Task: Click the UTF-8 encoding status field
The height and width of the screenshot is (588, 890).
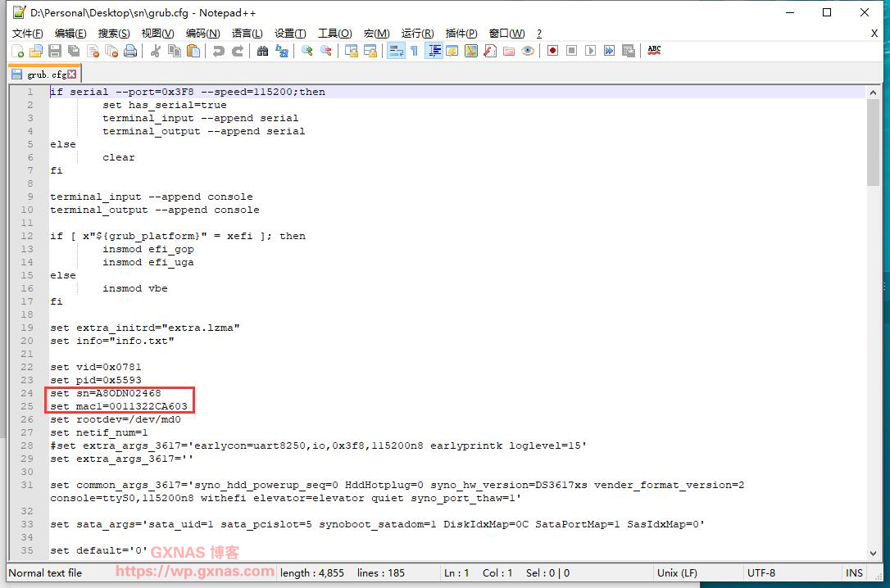Action: [761, 573]
